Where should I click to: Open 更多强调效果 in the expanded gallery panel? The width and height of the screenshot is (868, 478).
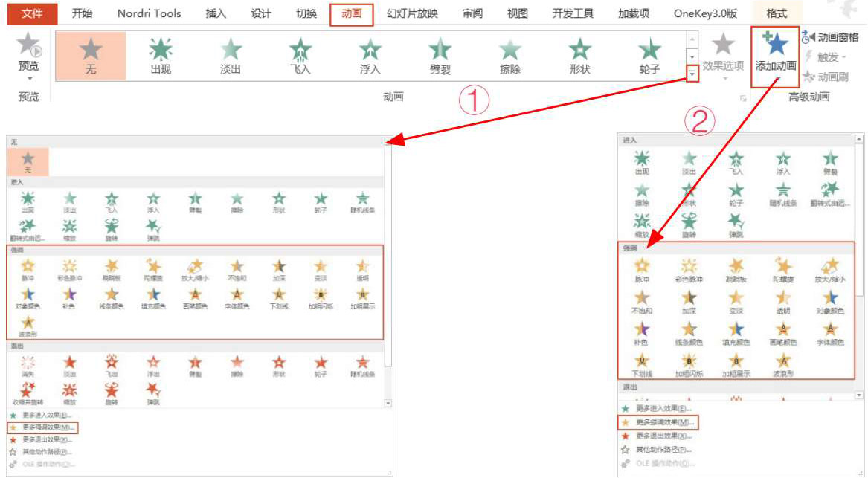[x=42, y=427]
